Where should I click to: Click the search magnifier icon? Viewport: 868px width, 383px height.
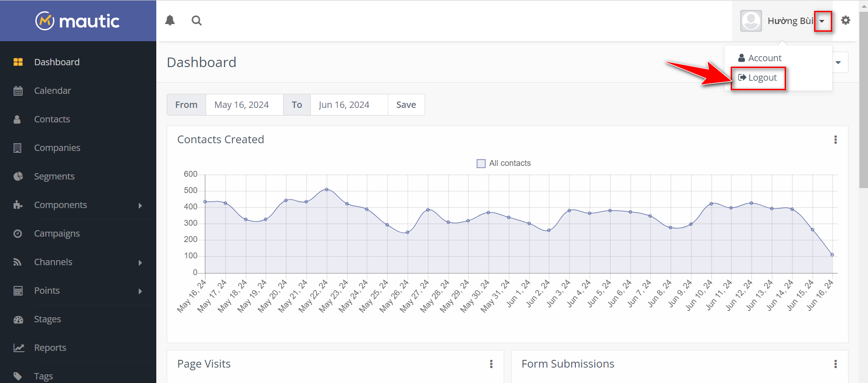click(197, 20)
